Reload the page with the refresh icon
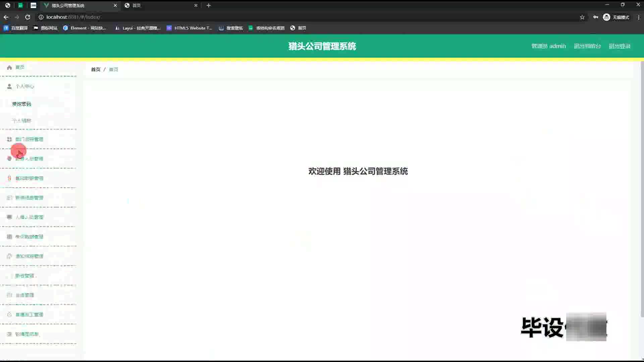 click(28, 17)
